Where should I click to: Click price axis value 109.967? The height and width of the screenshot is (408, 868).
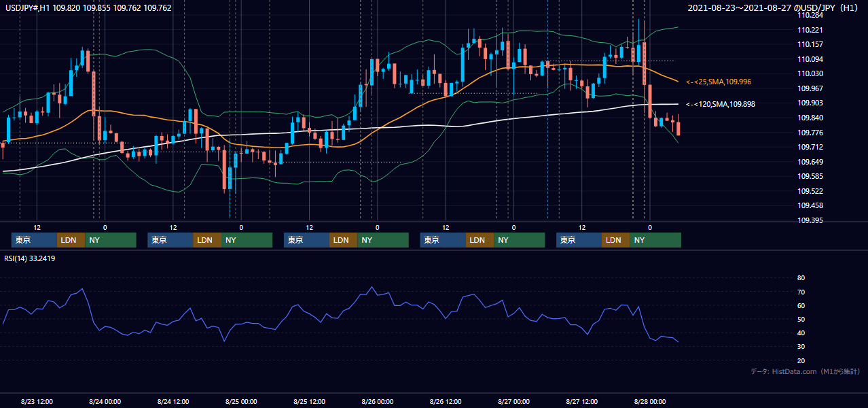point(810,88)
